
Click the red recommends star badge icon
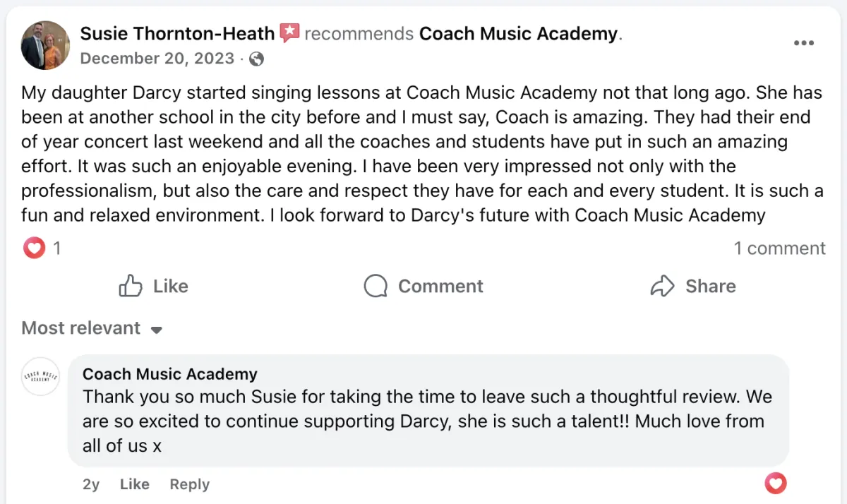[289, 33]
